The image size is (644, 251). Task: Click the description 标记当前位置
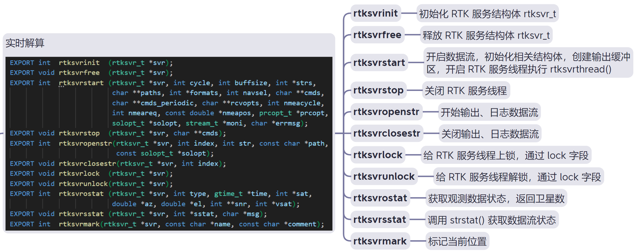pos(457,241)
